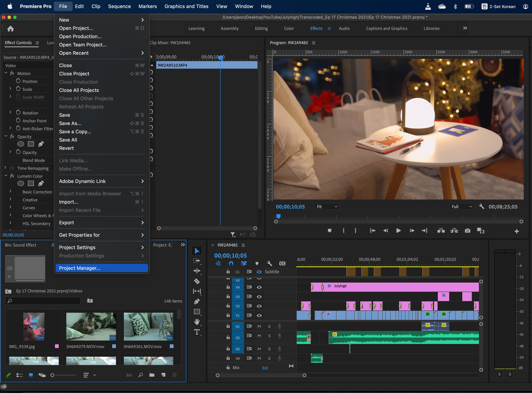Click Export Frame camera icon
The height and width of the screenshot is (393, 532).
(x=467, y=231)
